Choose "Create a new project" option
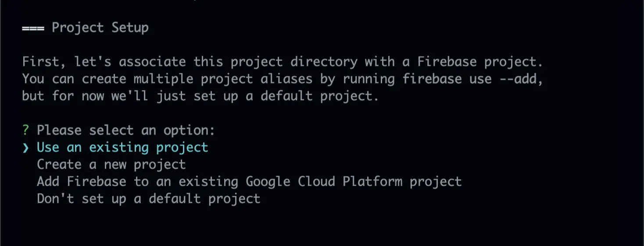 pos(111,164)
